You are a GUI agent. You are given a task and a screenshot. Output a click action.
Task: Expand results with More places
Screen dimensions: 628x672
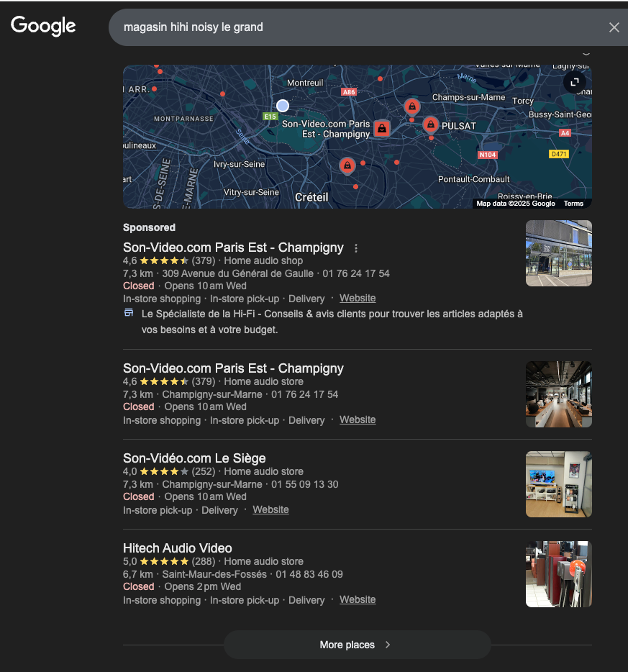[357, 645]
